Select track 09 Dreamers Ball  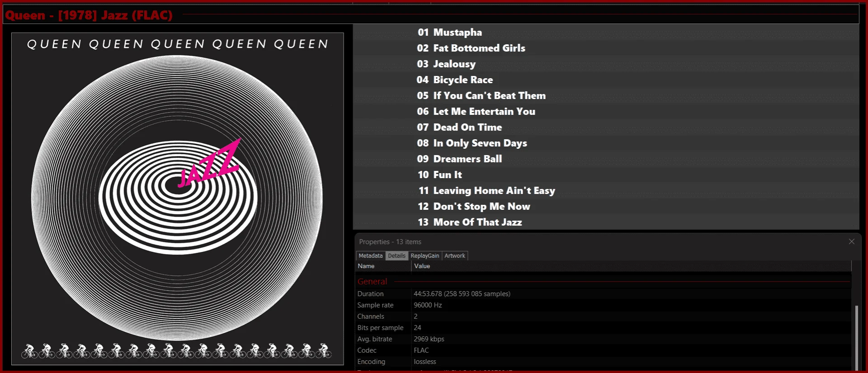pyautogui.click(x=606, y=159)
